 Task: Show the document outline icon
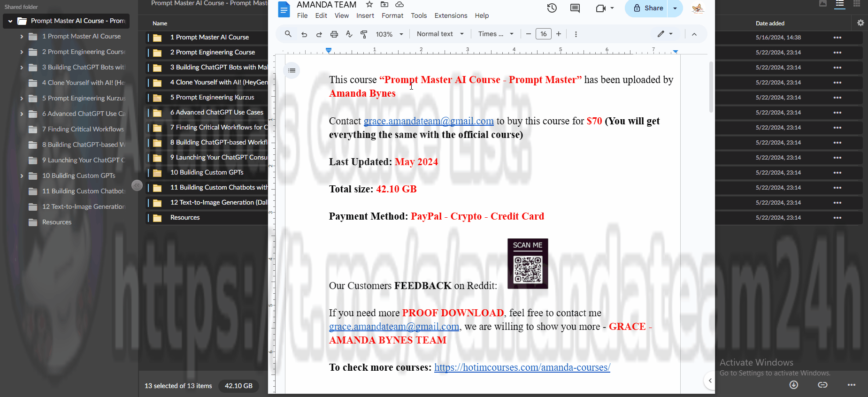tap(292, 70)
